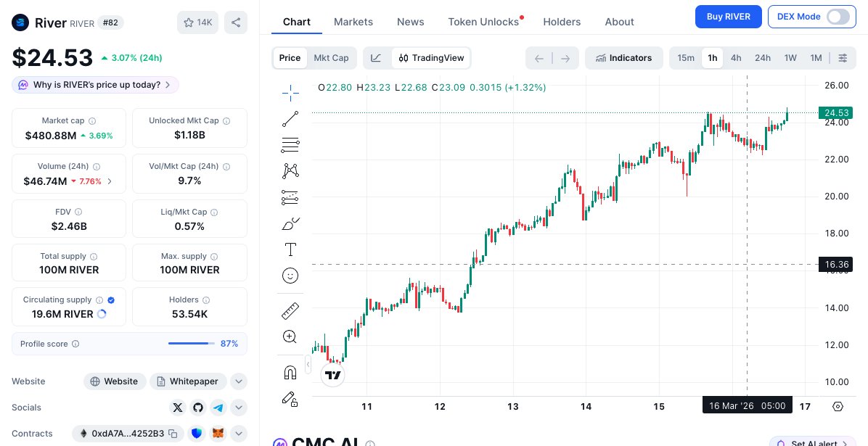Expand the Socials chevron
This screenshot has height=446, width=868.
coord(239,408)
